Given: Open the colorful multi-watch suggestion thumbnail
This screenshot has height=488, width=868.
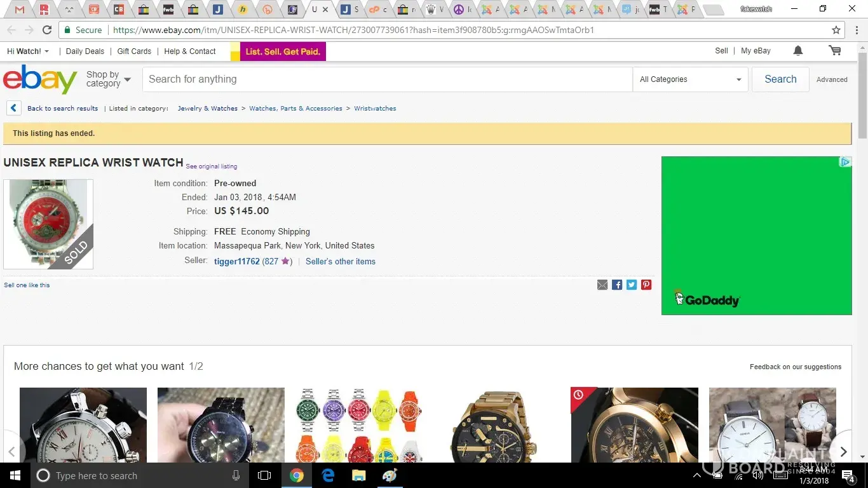Looking at the screenshot, I should tap(359, 425).
